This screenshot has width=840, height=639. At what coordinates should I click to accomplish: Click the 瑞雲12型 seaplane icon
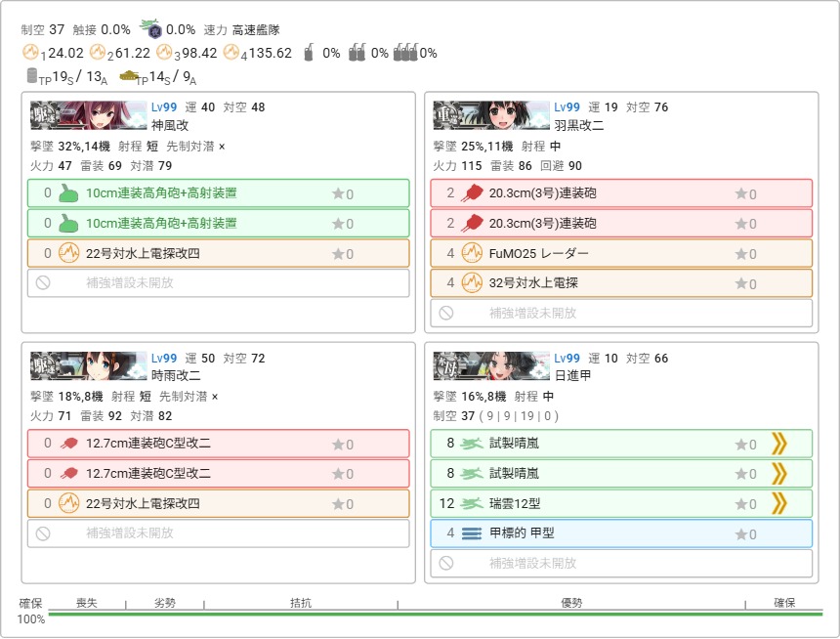[x=472, y=504]
